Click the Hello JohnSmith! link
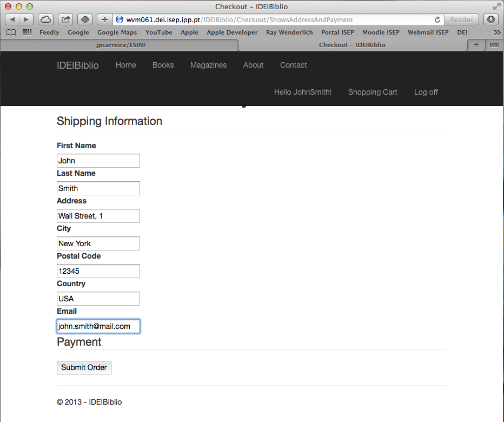This screenshot has height=422, width=504. pos(303,93)
